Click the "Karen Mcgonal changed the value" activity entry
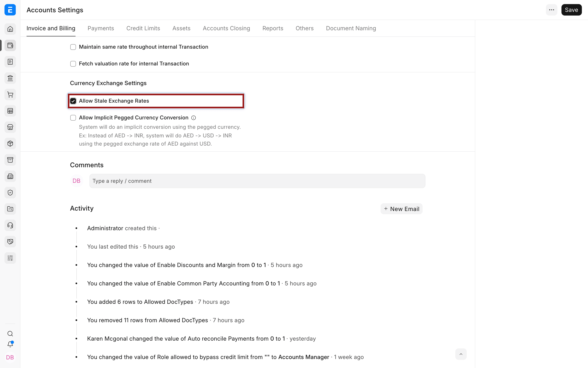The image size is (588, 368). click(202, 339)
